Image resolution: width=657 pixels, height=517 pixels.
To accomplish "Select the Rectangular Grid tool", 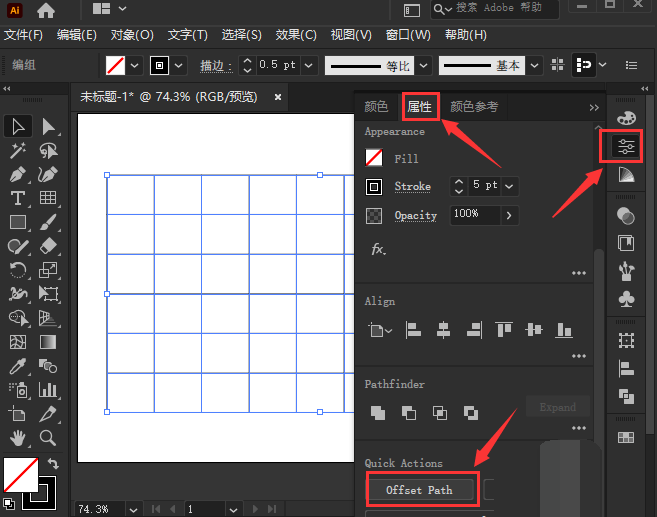I will click(48, 197).
